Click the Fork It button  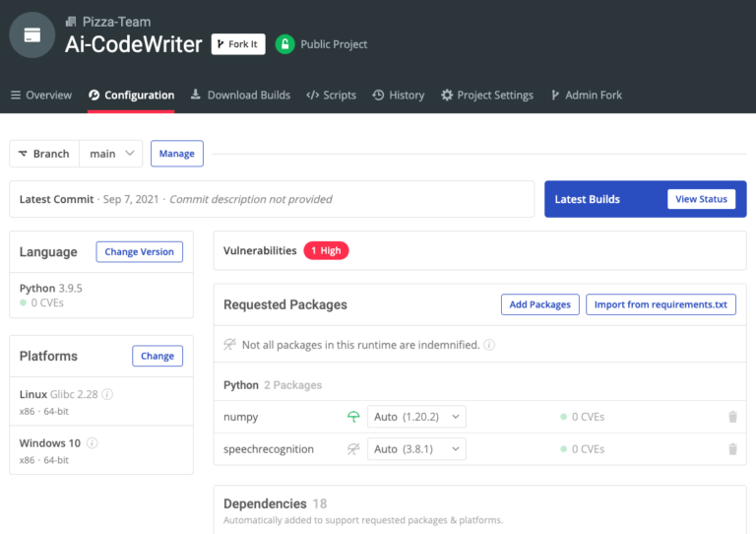[238, 44]
